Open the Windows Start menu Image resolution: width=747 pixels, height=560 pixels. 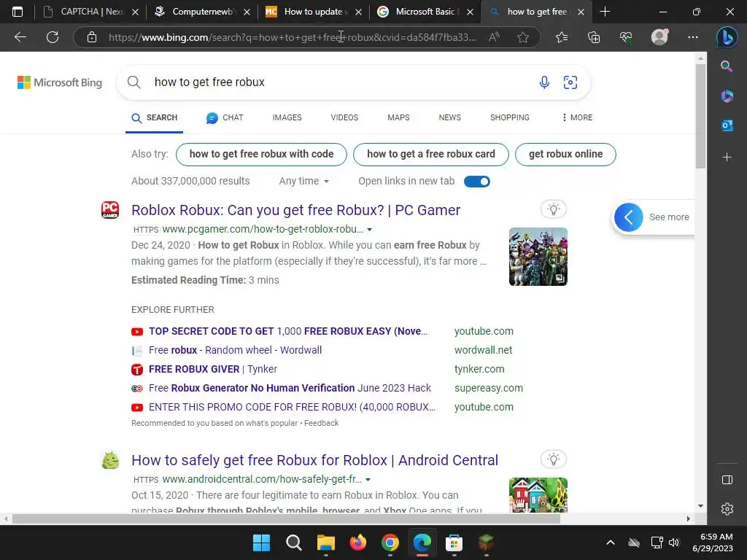pos(261,542)
